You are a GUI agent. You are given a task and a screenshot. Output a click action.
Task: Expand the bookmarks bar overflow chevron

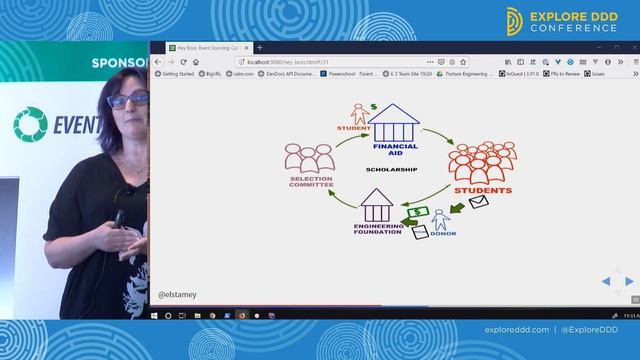tap(636, 74)
